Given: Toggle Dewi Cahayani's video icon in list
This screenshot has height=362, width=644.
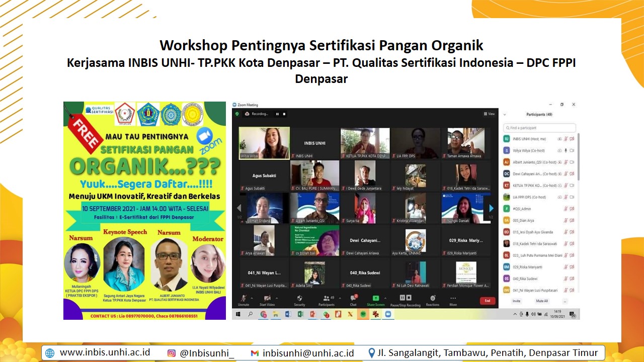Looking at the screenshot, I should [572, 173].
